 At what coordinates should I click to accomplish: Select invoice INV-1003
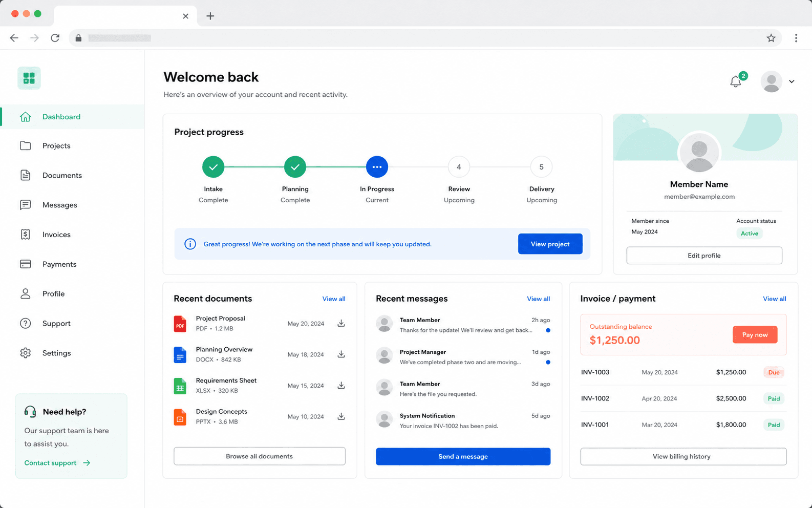point(683,372)
